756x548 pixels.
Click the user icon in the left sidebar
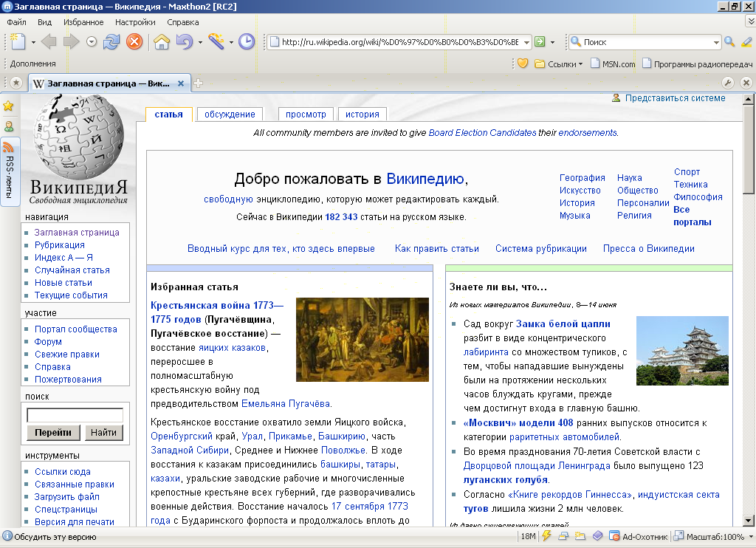[9, 126]
